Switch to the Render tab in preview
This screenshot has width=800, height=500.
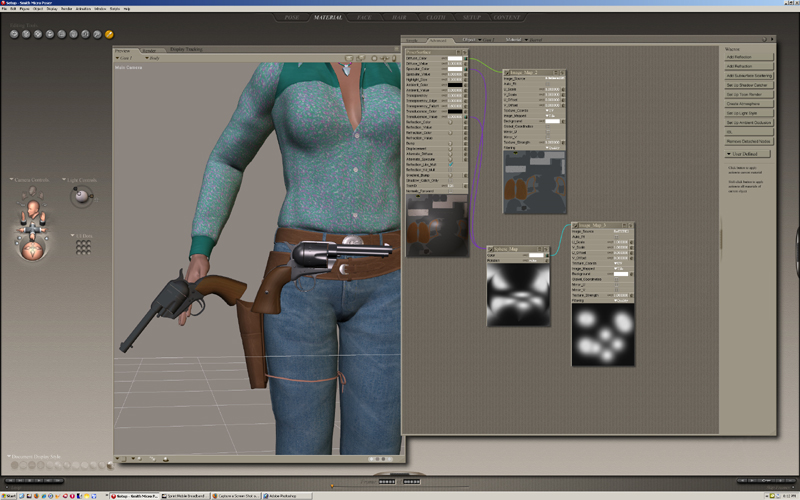tap(149, 51)
